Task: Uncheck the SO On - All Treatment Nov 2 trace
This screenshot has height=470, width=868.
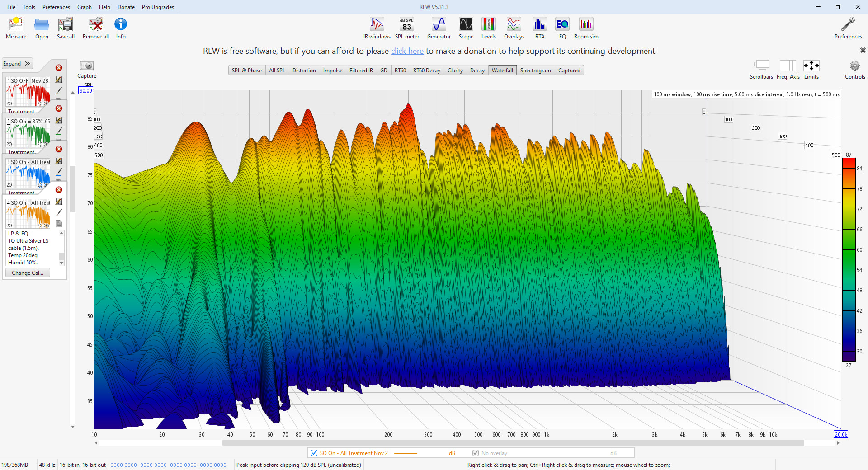Action: pos(314,453)
